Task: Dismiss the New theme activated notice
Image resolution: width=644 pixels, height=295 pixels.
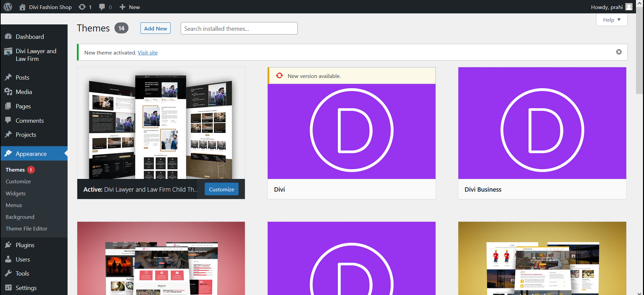Action: coord(619,52)
